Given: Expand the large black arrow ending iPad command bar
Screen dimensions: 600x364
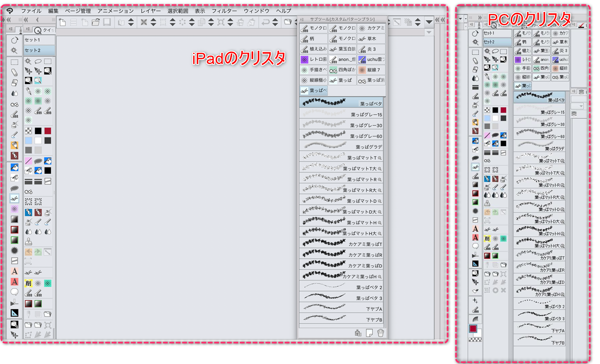Looking at the screenshot, I should (x=429, y=22).
